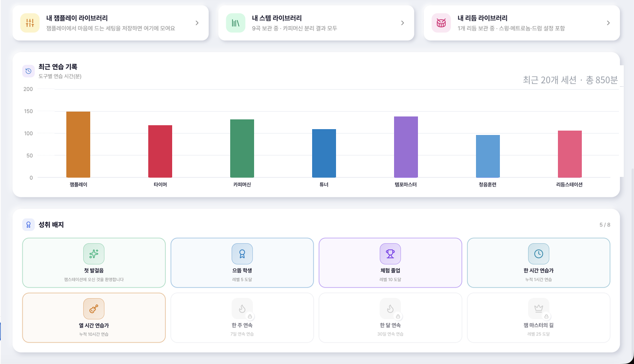This screenshot has width=634, height=364.
Task: Click the 으뜸 학생 badge title
Action: [x=242, y=270]
